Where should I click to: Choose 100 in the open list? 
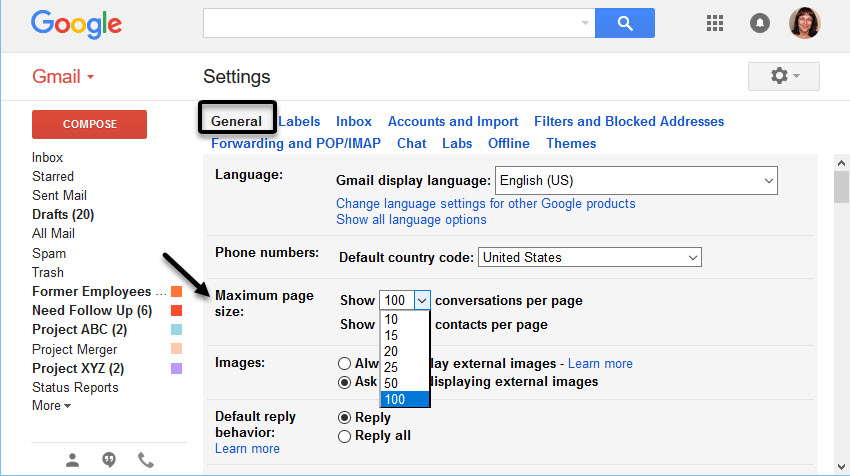[x=404, y=399]
